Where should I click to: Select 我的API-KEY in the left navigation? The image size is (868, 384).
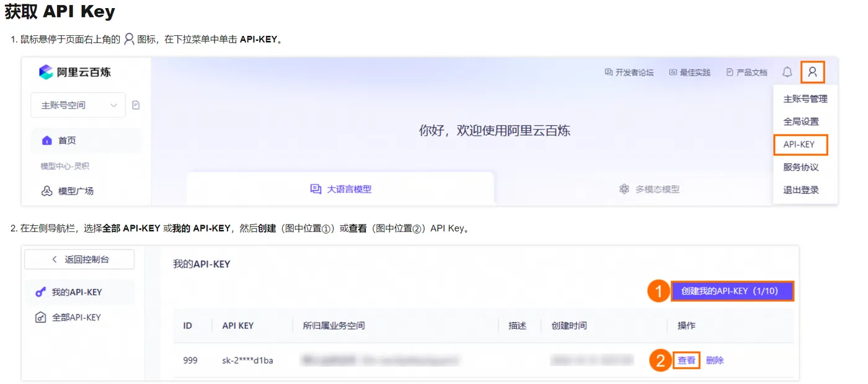pos(79,292)
